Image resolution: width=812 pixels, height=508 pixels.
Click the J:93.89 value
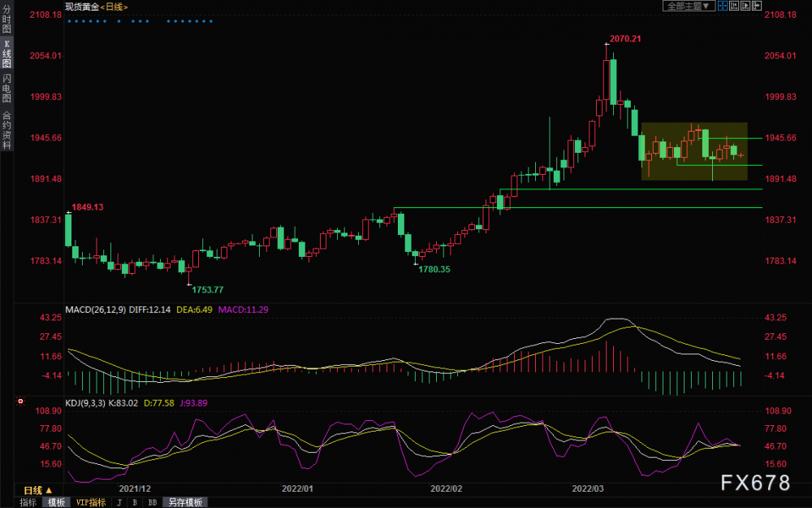coord(194,403)
